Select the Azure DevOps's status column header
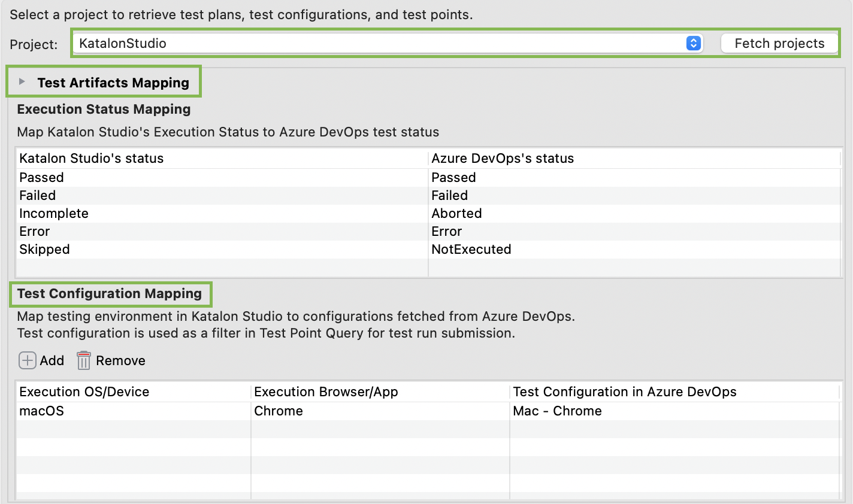 pos(634,159)
